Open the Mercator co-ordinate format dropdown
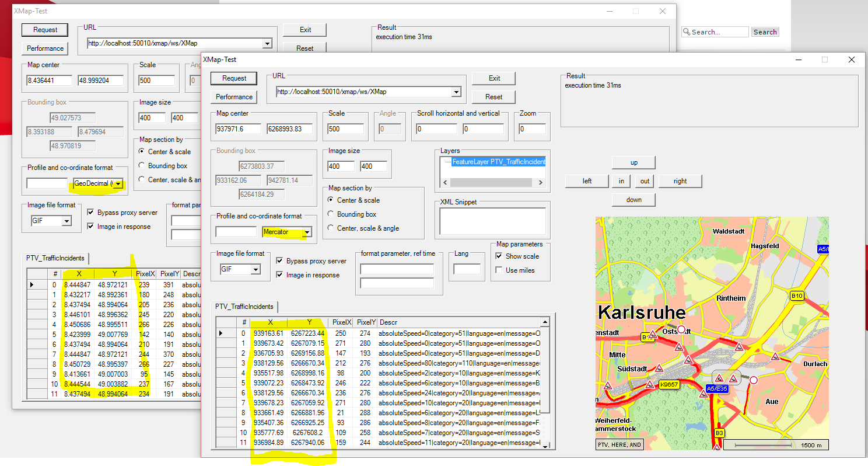This screenshot has width=868, height=466. (307, 232)
